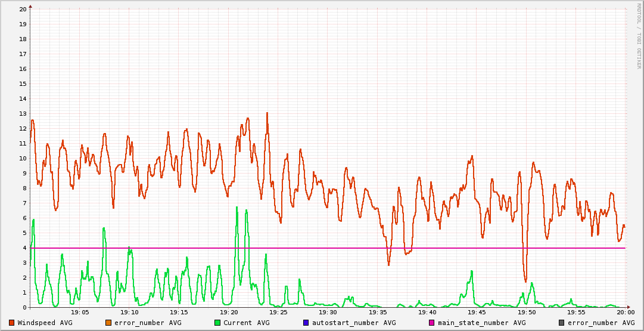
Task: Click the 15 value on the Y axis
Action: coord(23,84)
